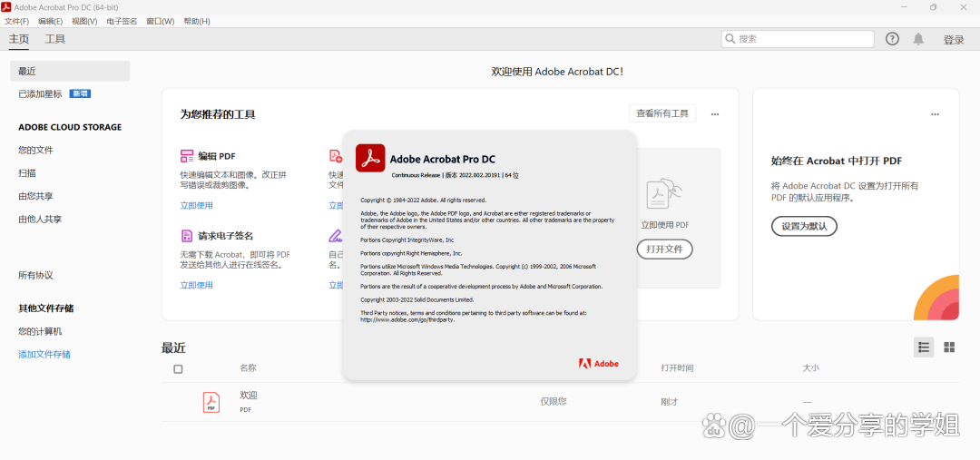
Task: Click the 欢迎 PDF file icon
Action: [211, 401]
